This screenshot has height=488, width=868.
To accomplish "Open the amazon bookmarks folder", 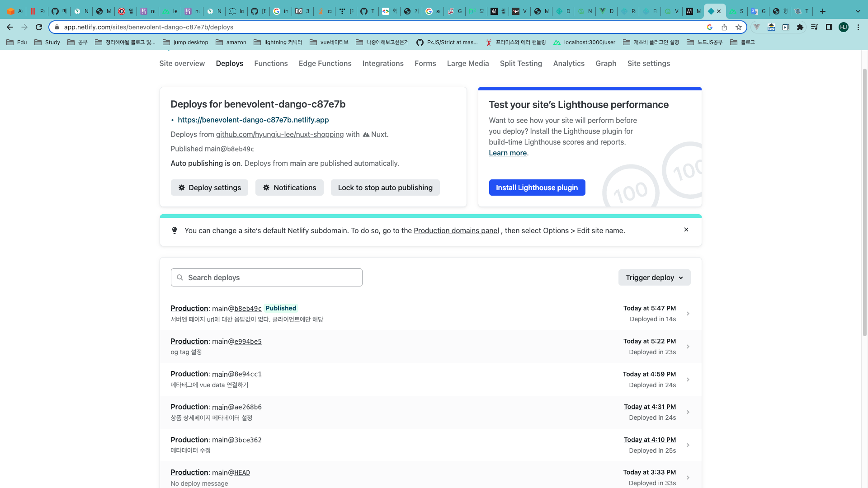I will click(x=231, y=42).
